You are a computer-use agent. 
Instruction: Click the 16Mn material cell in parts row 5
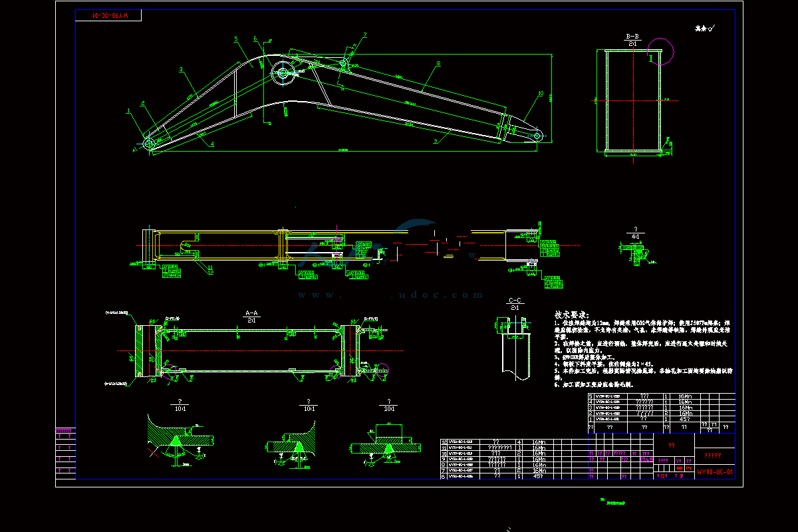[x=684, y=396]
